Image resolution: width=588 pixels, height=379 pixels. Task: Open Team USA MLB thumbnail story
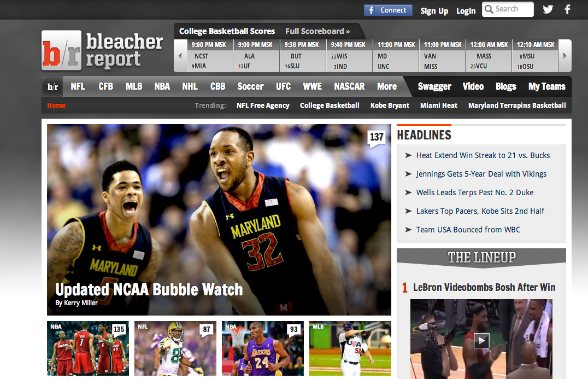350,348
